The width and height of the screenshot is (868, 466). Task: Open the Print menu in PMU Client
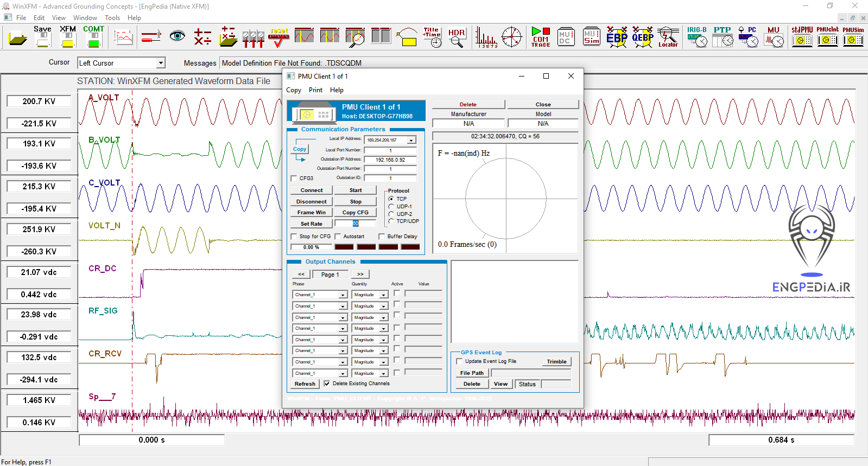pos(315,90)
